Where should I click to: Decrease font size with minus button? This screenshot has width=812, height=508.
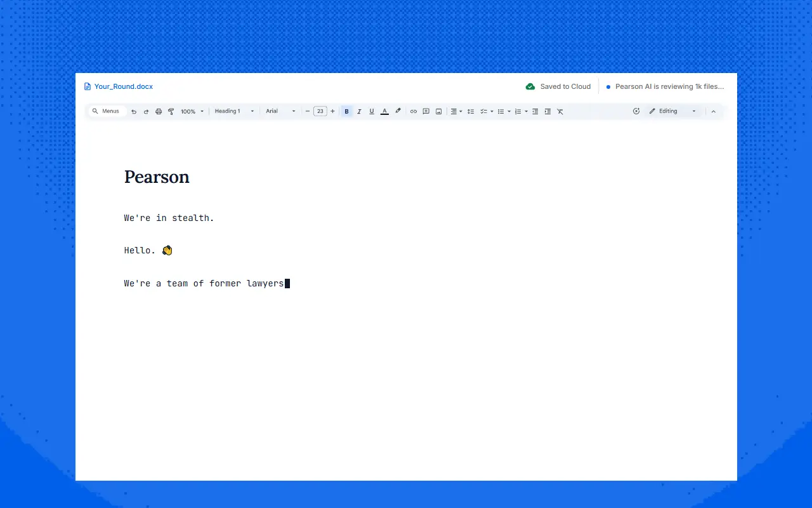tap(308, 111)
